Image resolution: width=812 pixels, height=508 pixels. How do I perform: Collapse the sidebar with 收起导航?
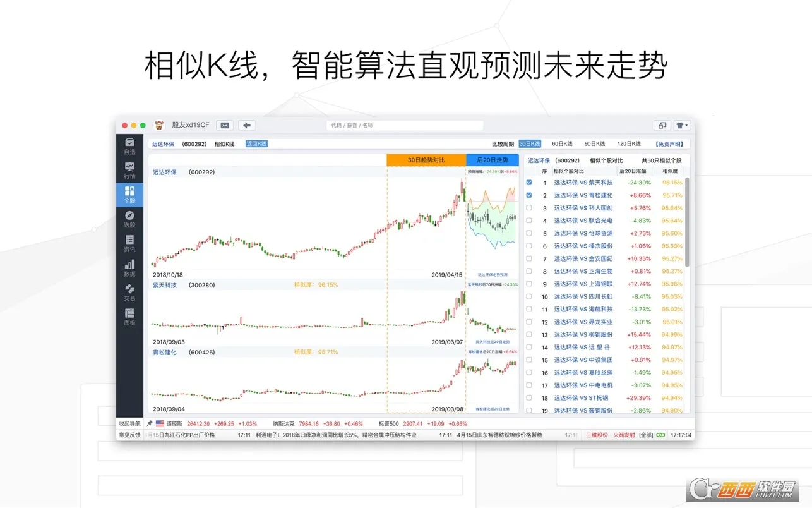point(129,423)
